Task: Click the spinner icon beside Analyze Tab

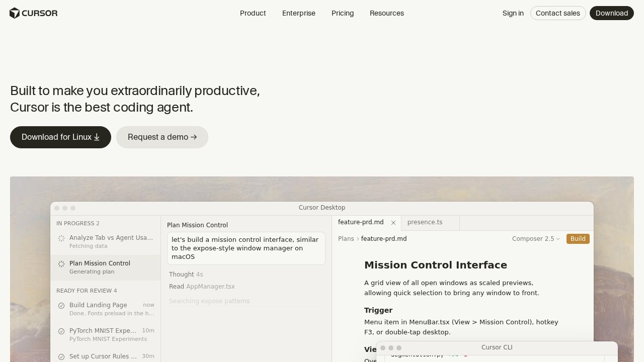Action: point(61,238)
